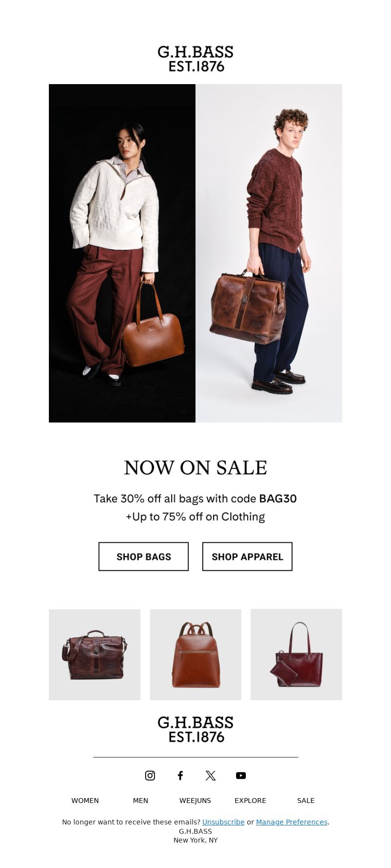Click the SHOP APPAREL button

(247, 556)
